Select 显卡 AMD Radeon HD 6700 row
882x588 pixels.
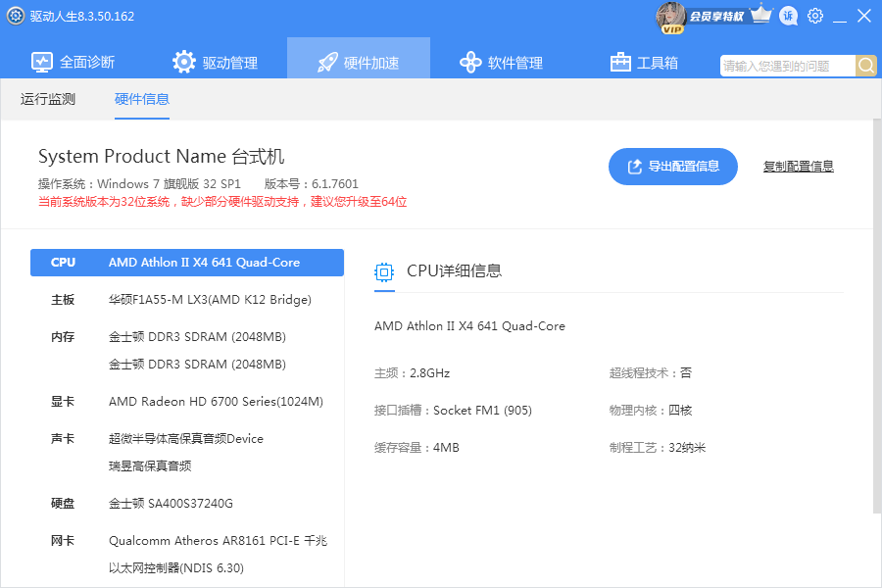coord(187,401)
